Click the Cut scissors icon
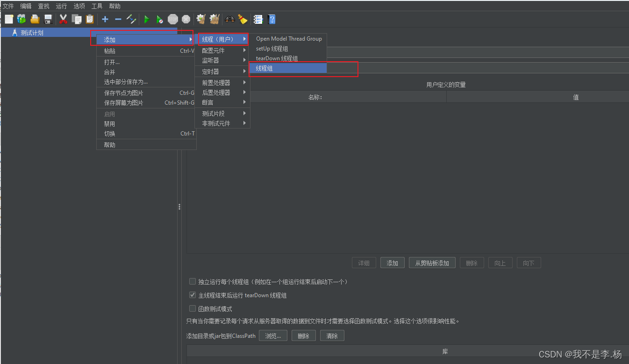 pos(64,19)
